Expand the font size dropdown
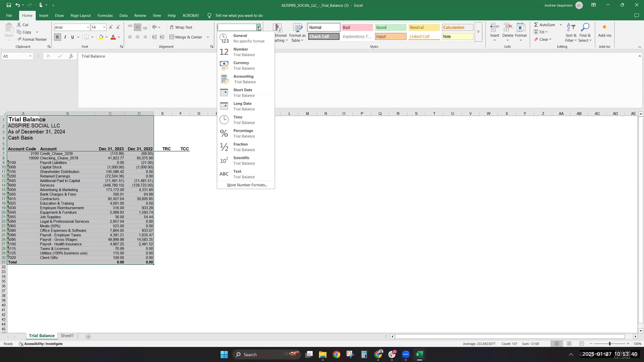 [x=104, y=27]
